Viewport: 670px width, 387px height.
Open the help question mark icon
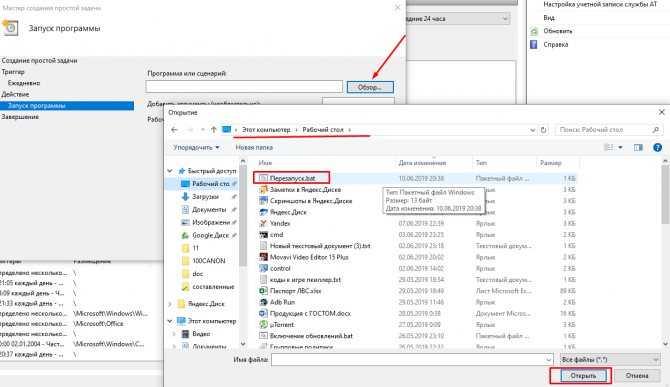[658, 147]
